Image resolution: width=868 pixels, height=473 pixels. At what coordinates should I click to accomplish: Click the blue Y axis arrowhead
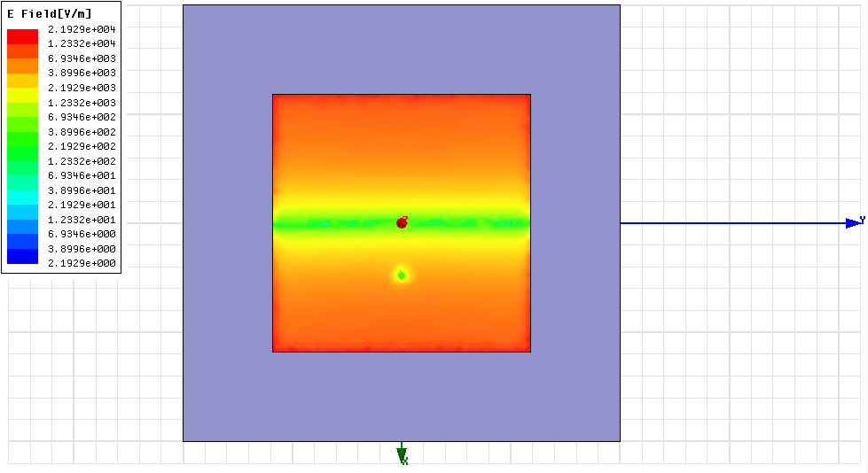click(853, 223)
